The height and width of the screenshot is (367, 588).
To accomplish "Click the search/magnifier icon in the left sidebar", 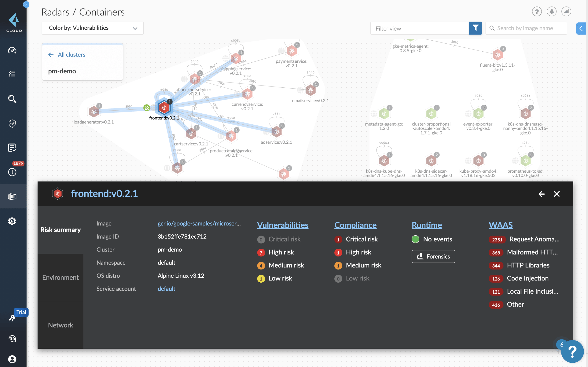I will 12,99.
